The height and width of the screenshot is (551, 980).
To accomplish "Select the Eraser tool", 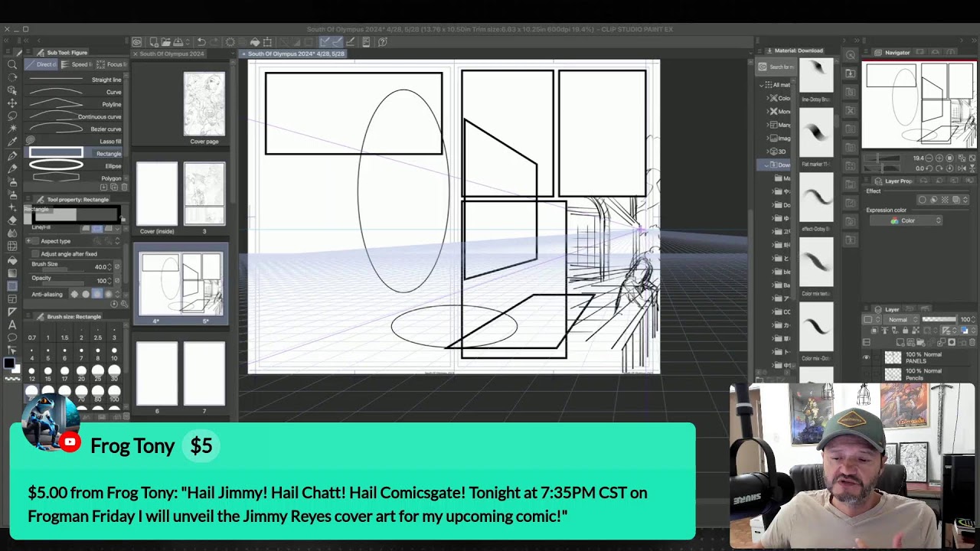I will [x=12, y=220].
